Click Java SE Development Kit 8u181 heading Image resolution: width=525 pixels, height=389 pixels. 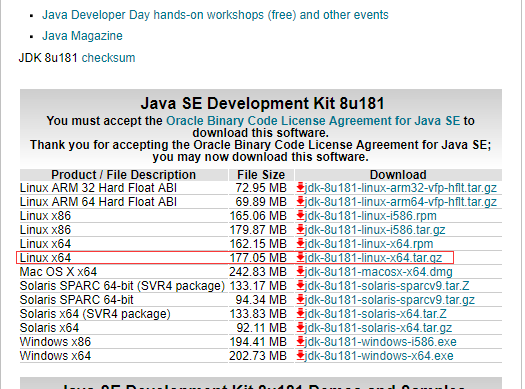[262, 103]
